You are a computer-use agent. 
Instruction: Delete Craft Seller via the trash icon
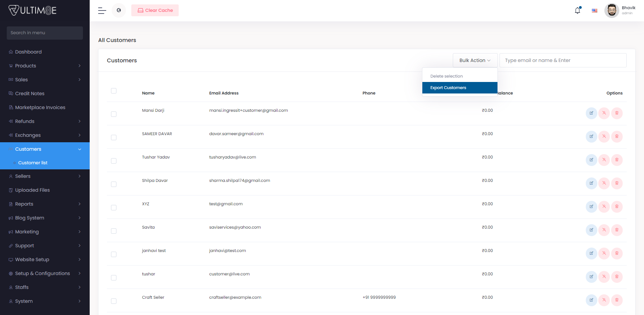(x=617, y=300)
